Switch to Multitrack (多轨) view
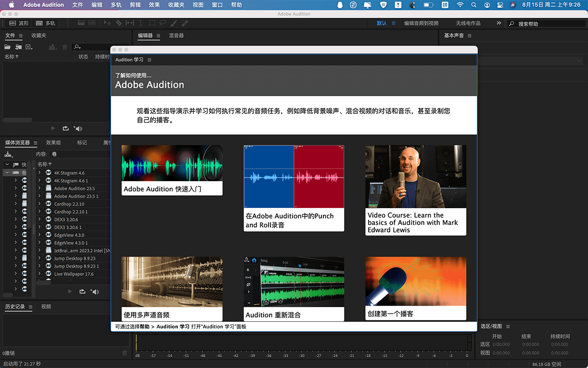This screenshot has width=588, height=368. point(46,23)
